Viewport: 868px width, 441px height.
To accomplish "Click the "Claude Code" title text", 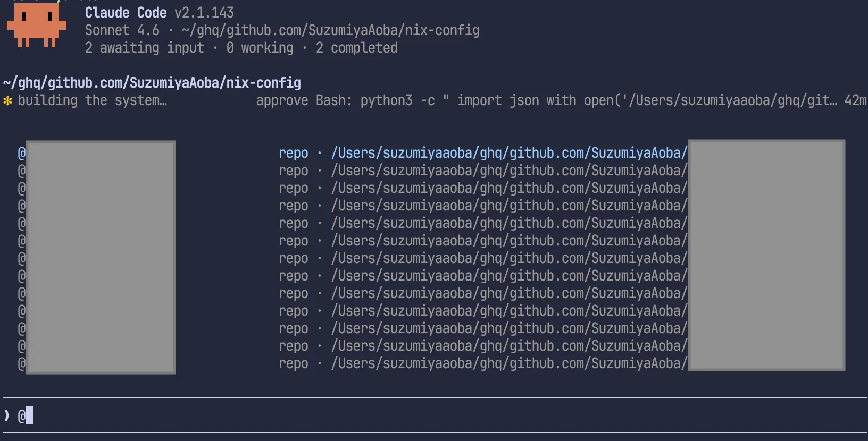I will [x=126, y=13].
